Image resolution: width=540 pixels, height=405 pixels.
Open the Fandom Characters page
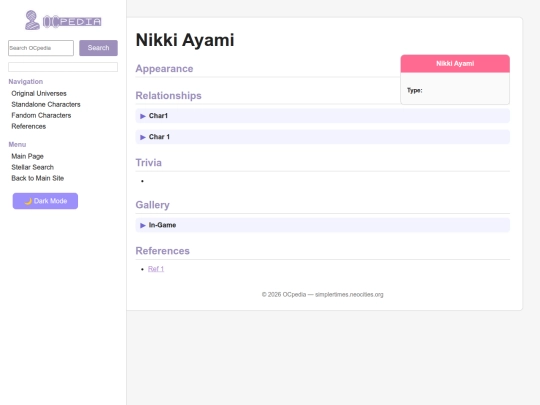(41, 115)
